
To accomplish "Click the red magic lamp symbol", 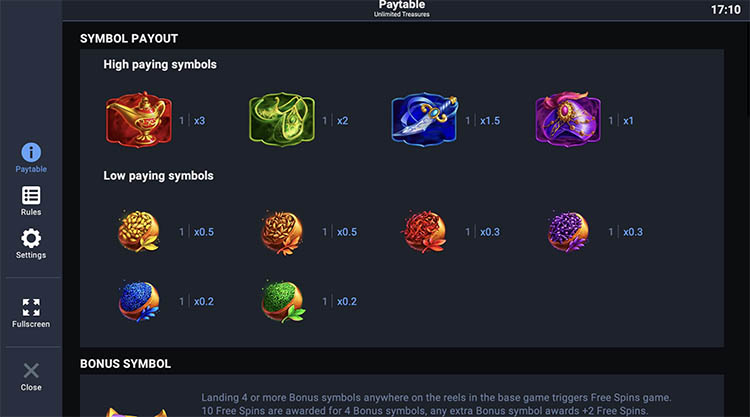I will click(x=139, y=121).
